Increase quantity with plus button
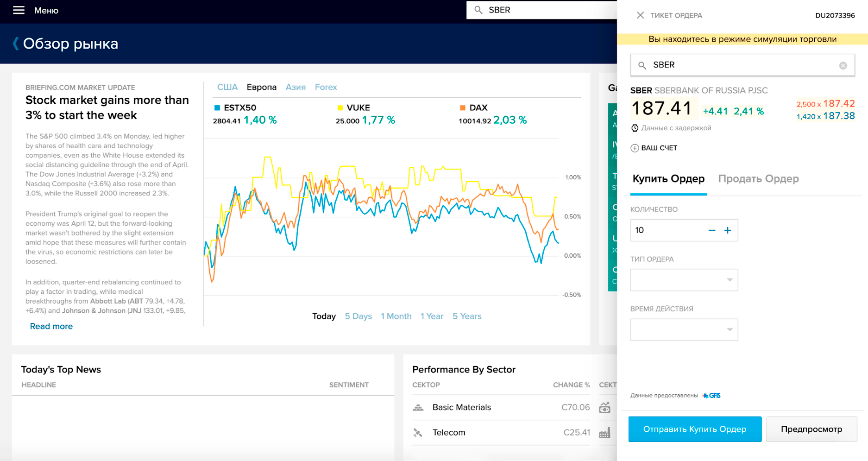The height and width of the screenshot is (461, 868). click(x=728, y=230)
